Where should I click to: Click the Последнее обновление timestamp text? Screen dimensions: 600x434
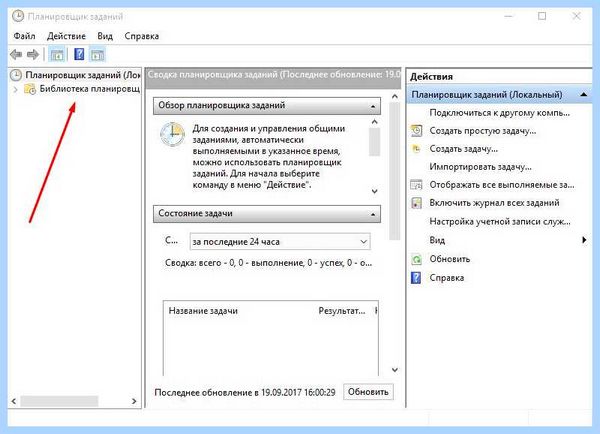pos(245,393)
